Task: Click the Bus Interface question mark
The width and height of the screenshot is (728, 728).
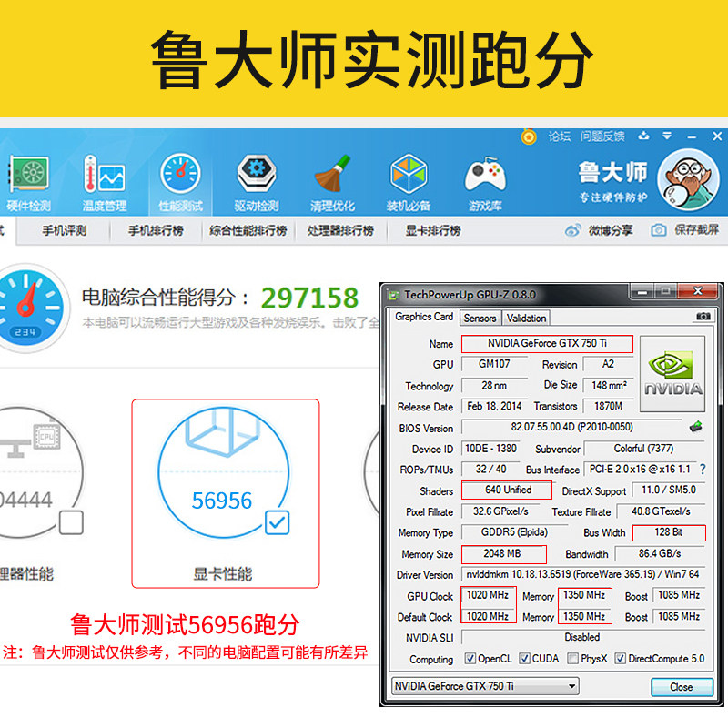Action: [703, 470]
